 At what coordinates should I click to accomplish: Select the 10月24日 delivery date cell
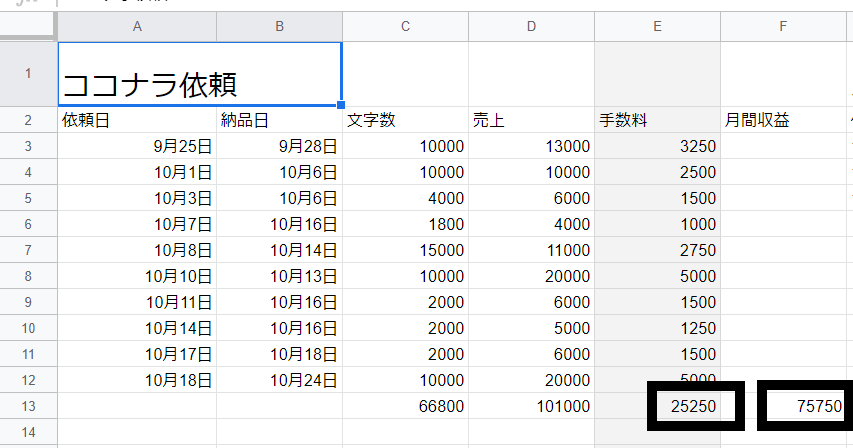click(280, 380)
